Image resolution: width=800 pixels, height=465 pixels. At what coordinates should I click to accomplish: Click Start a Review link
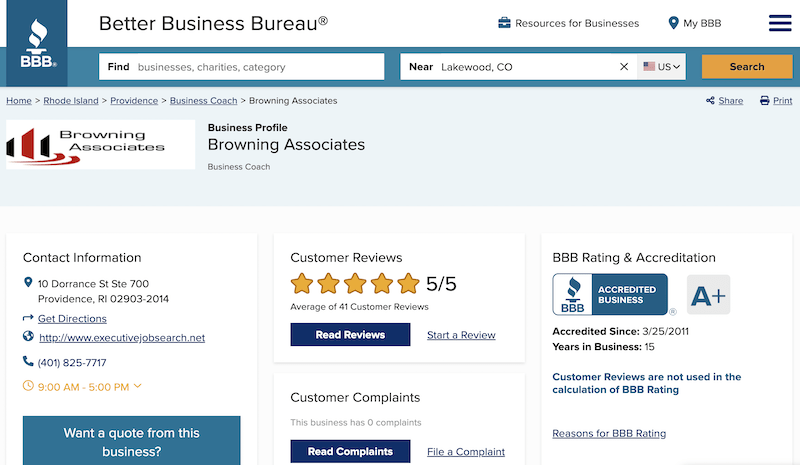(461, 335)
